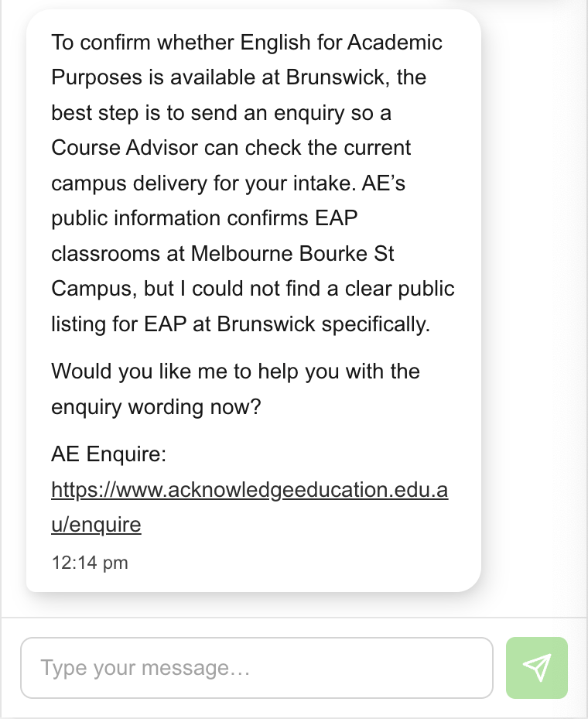
Task: Click the words 'English for Academic' in message
Action: click(341, 43)
